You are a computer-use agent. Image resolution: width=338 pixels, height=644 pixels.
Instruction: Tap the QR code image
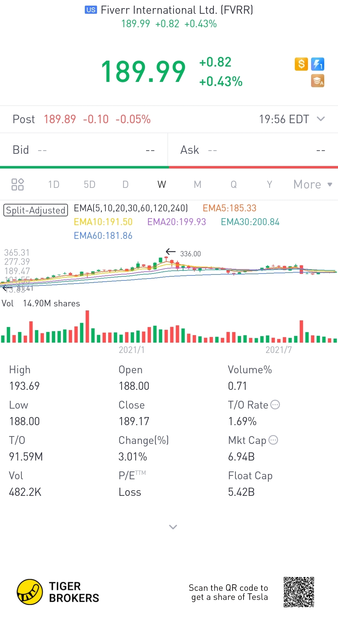tap(299, 592)
